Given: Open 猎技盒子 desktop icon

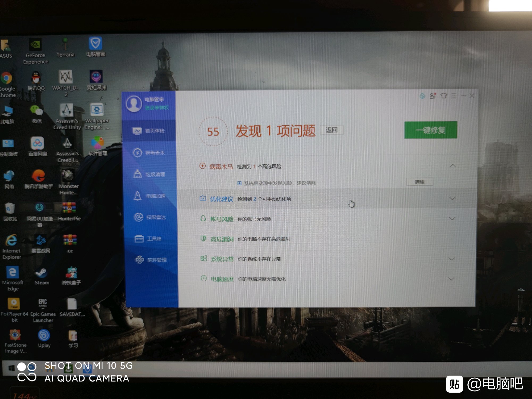Looking at the screenshot, I should pyautogui.click(x=71, y=276).
